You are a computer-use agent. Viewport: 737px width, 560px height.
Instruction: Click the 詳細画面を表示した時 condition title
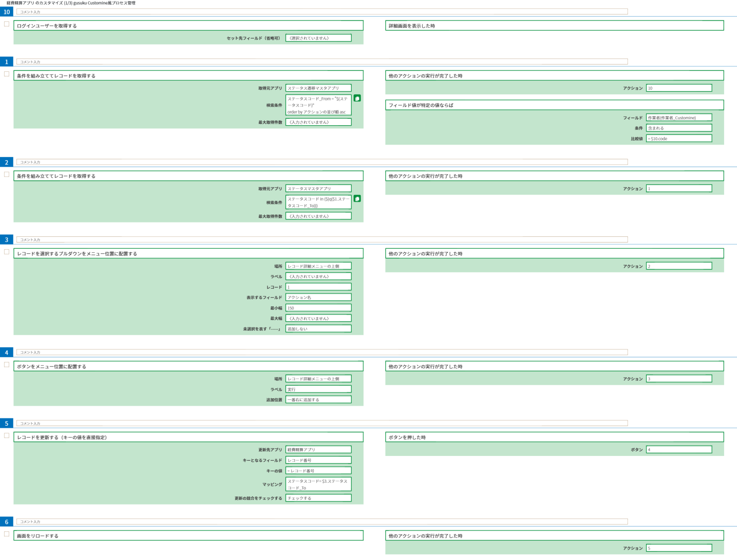554,26
